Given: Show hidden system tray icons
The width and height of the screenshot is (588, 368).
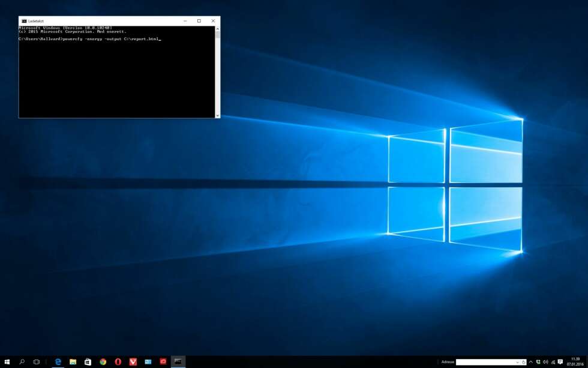Looking at the screenshot, I should 530,362.
